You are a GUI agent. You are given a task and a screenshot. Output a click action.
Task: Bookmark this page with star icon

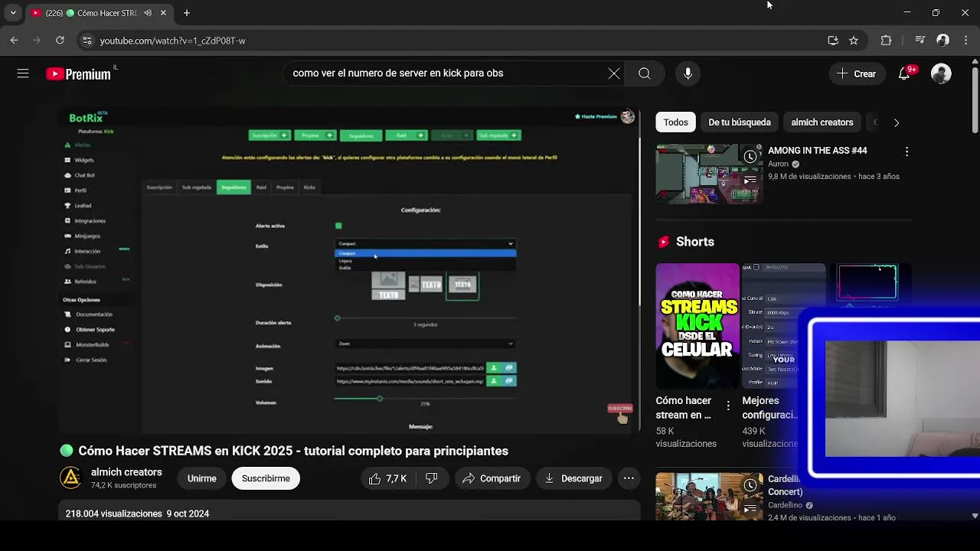(854, 41)
